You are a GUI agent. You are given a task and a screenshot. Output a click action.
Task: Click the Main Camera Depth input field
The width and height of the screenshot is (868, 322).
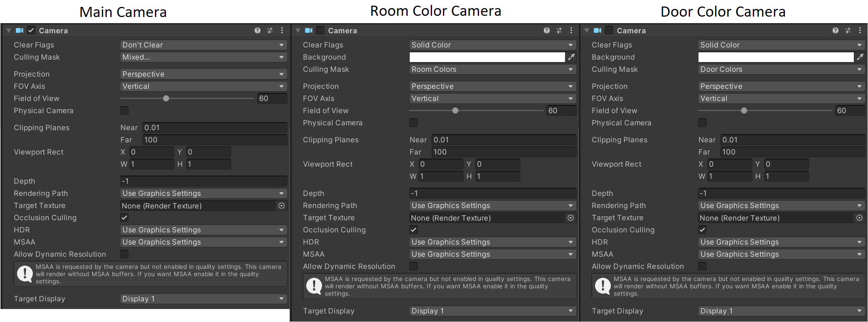[203, 181]
